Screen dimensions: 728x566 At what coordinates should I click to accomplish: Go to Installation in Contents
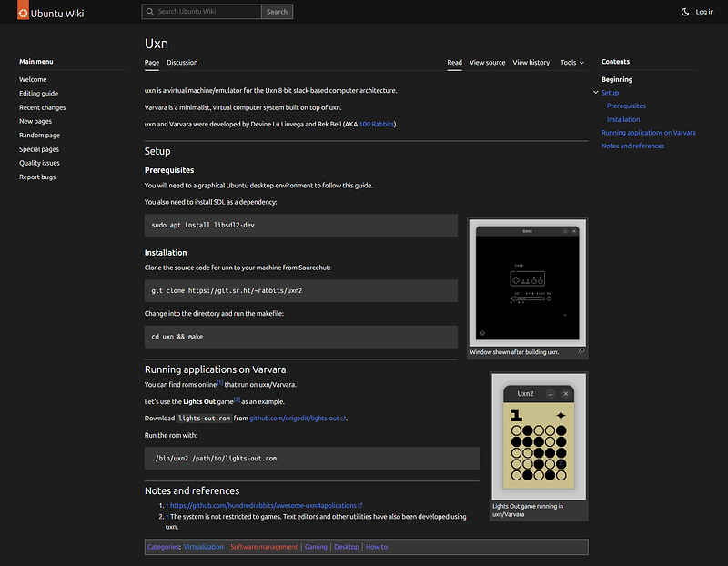point(623,119)
